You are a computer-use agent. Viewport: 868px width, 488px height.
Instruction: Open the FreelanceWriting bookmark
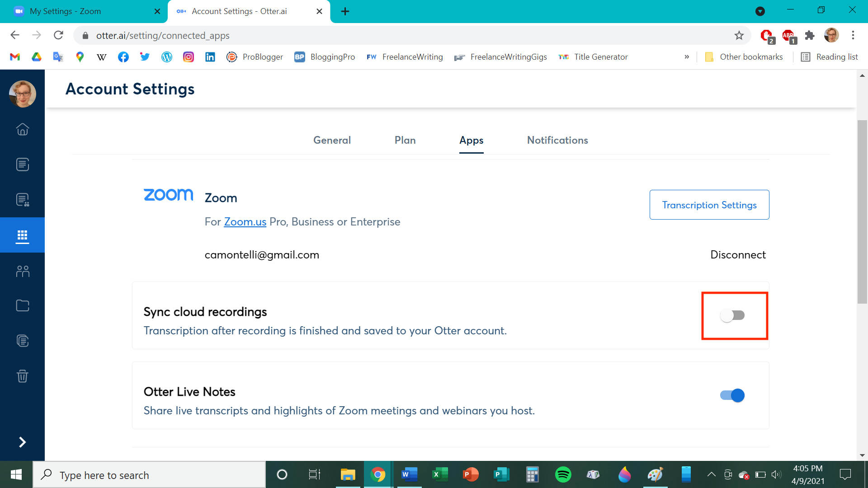(405, 57)
